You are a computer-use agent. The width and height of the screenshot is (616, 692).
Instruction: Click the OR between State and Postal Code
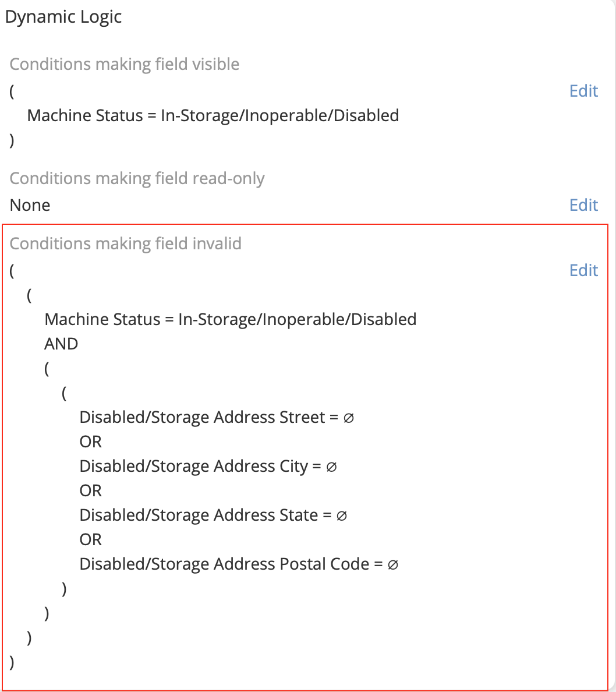coord(91,539)
